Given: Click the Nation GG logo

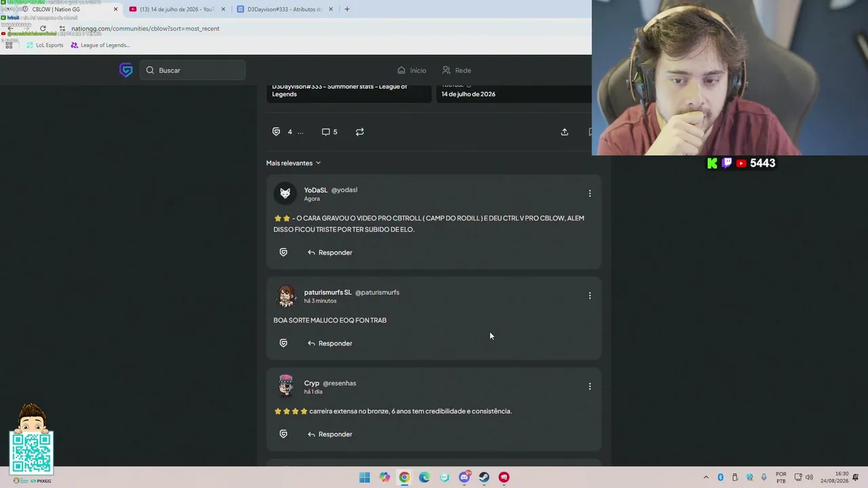Looking at the screenshot, I should [125, 70].
